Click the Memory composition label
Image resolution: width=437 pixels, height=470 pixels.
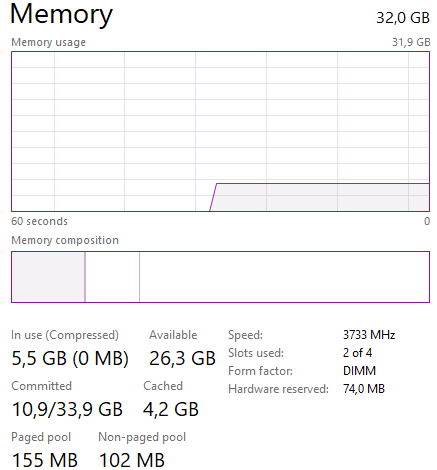[65, 240]
